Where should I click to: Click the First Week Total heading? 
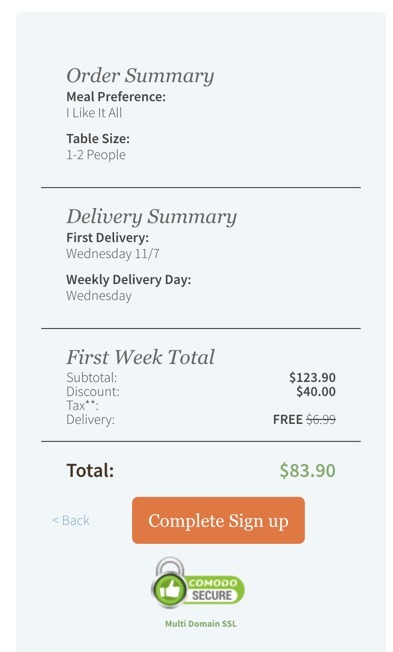[141, 357]
